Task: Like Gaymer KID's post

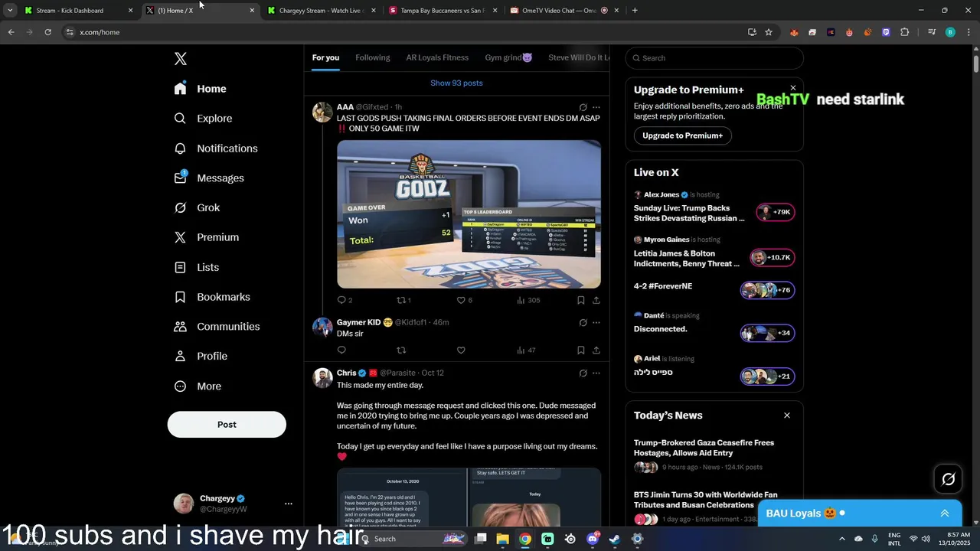Action: point(461,350)
